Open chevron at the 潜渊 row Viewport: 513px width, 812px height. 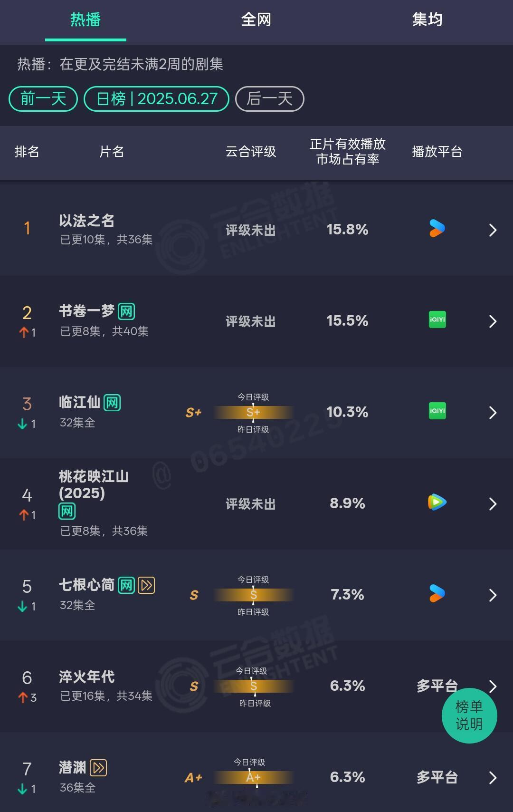493,778
